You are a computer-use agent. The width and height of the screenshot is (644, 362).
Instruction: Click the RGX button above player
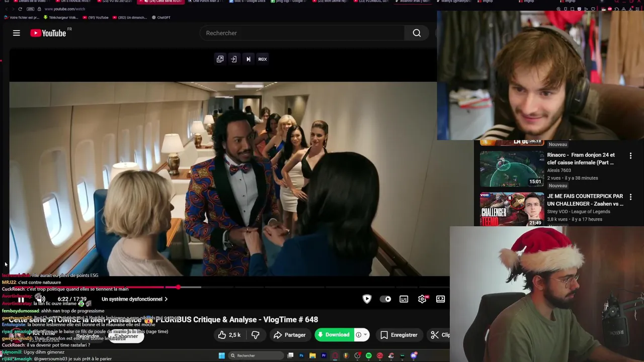click(x=263, y=59)
